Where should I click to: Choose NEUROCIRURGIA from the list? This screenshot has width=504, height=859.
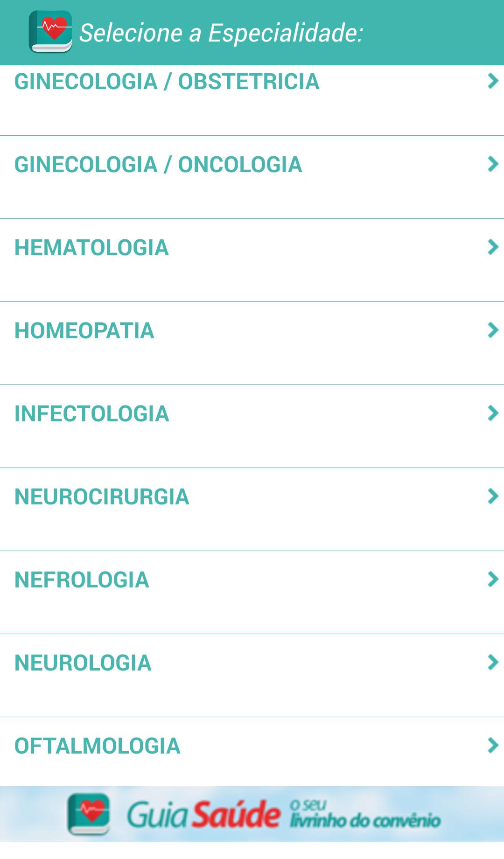tap(102, 497)
